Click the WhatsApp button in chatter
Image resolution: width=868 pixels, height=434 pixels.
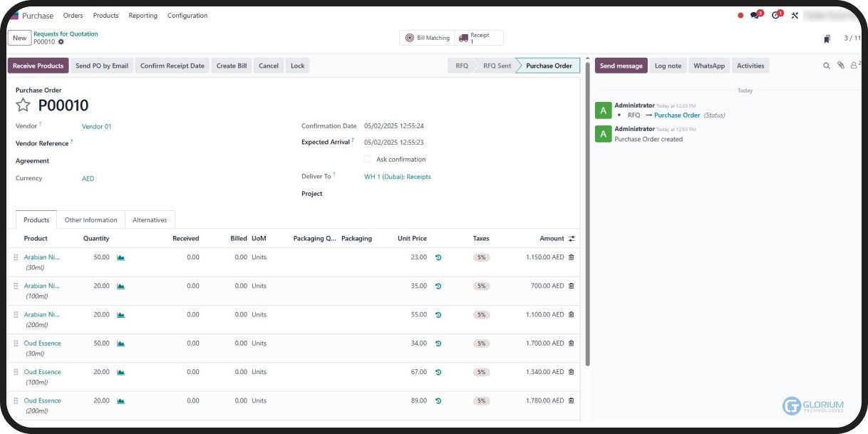pyautogui.click(x=709, y=66)
